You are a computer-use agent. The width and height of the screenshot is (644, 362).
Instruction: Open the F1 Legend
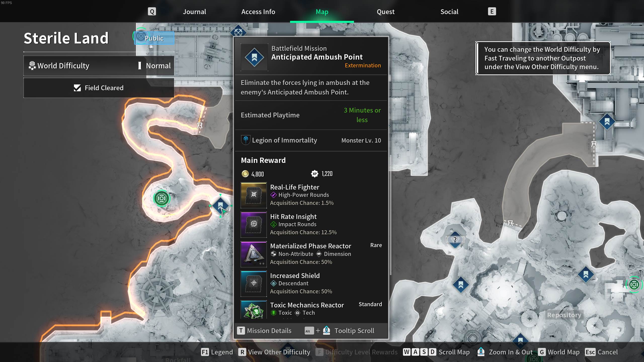(x=217, y=352)
